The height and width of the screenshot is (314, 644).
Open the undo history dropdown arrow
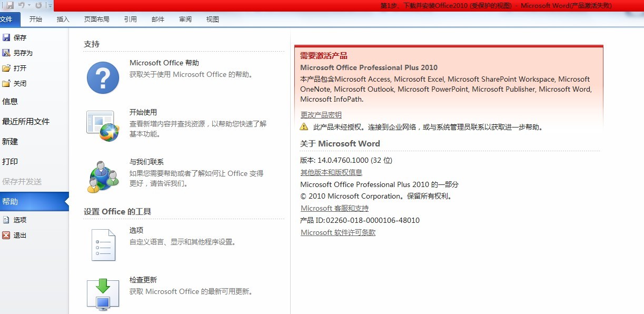coord(29,5)
